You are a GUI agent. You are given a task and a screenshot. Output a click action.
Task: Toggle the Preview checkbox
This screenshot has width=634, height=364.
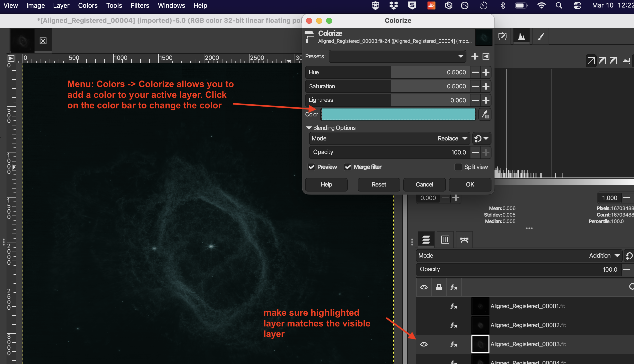(x=311, y=167)
